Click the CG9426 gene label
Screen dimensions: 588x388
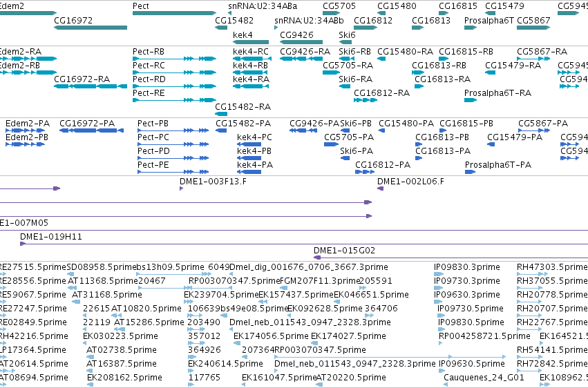[x=296, y=35]
